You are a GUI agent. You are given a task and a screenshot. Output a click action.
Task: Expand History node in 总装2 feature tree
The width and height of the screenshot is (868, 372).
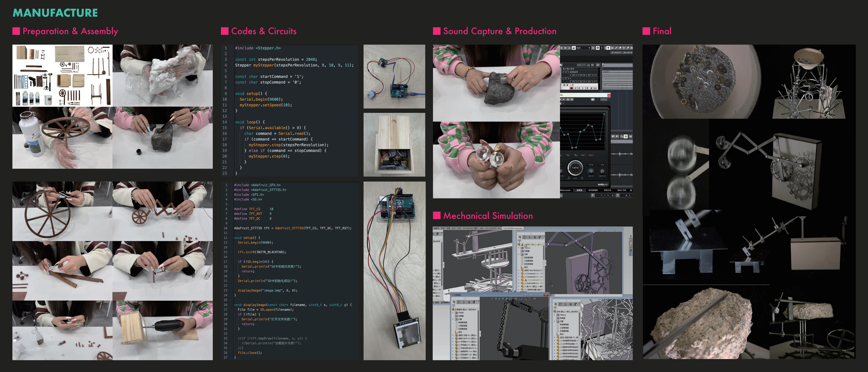coord(519,248)
